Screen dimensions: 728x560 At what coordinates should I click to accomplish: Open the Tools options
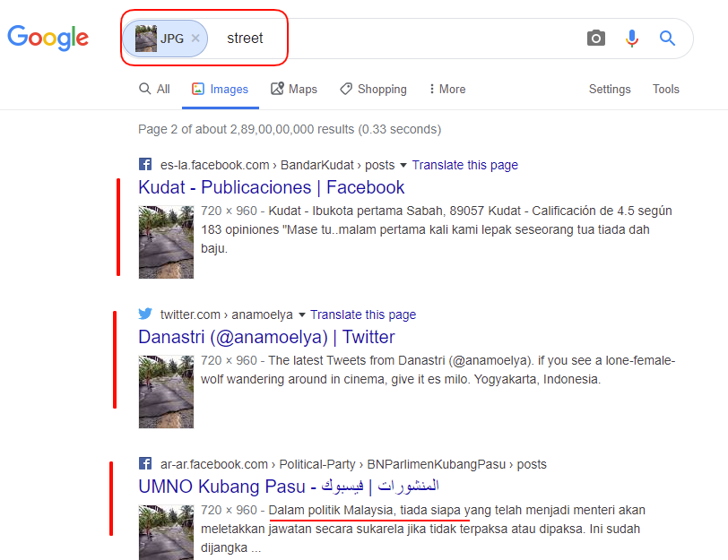click(666, 89)
